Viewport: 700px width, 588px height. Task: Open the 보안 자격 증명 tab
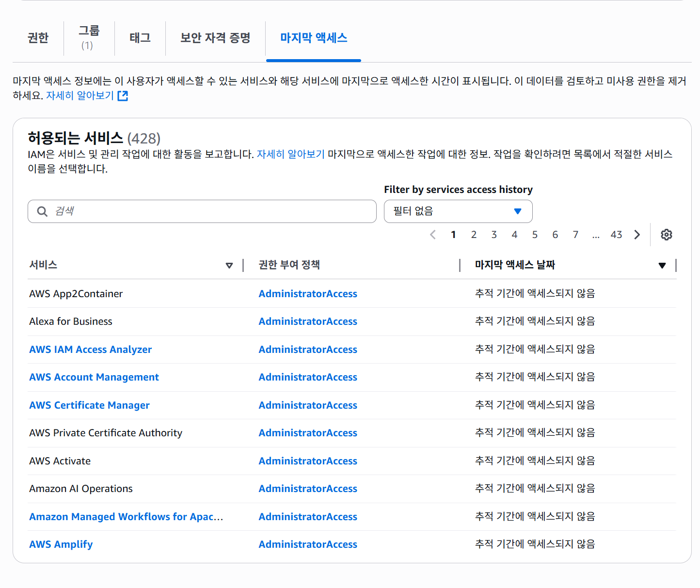tap(215, 38)
